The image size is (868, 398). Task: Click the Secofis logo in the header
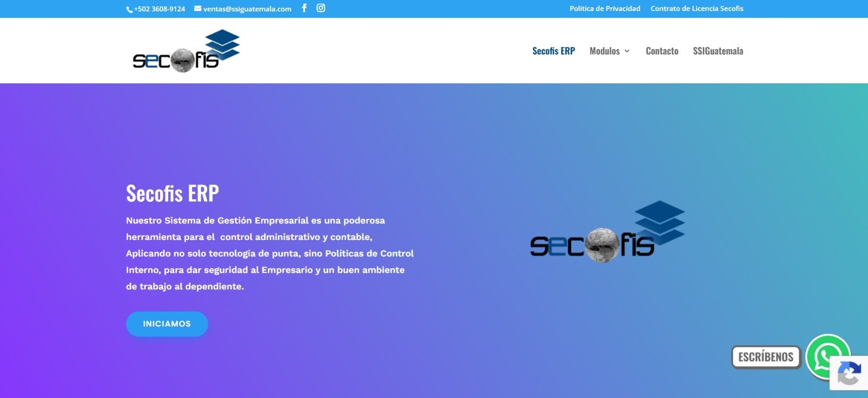(x=186, y=50)
